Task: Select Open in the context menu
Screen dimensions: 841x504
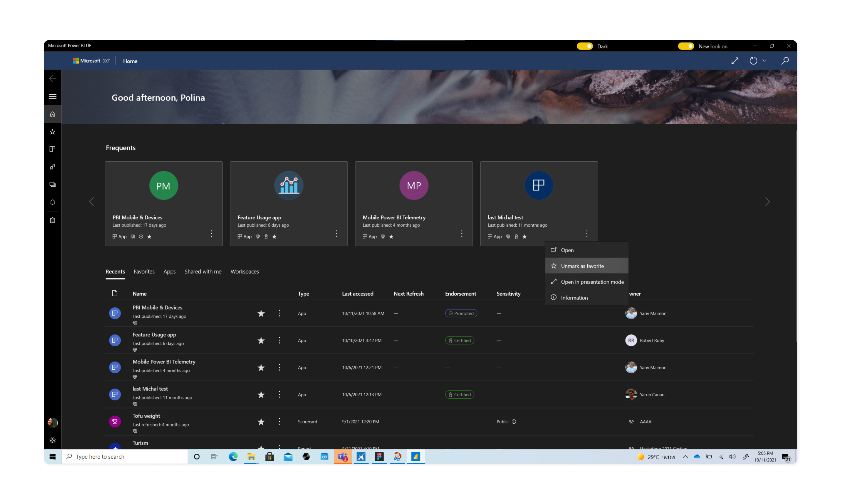Action: pos(586,250)
